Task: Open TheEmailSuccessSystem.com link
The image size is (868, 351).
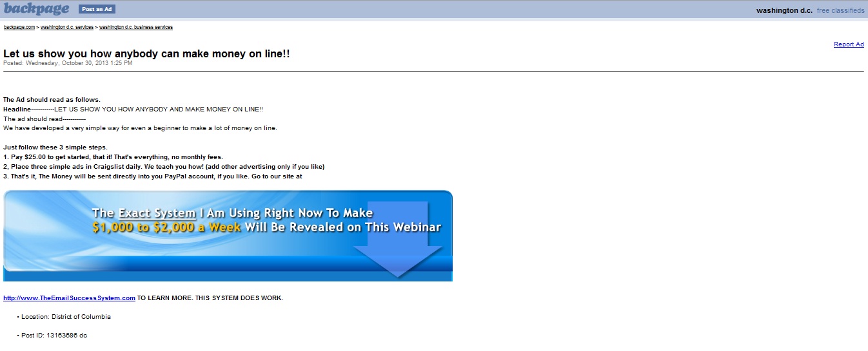Action: 69,298
